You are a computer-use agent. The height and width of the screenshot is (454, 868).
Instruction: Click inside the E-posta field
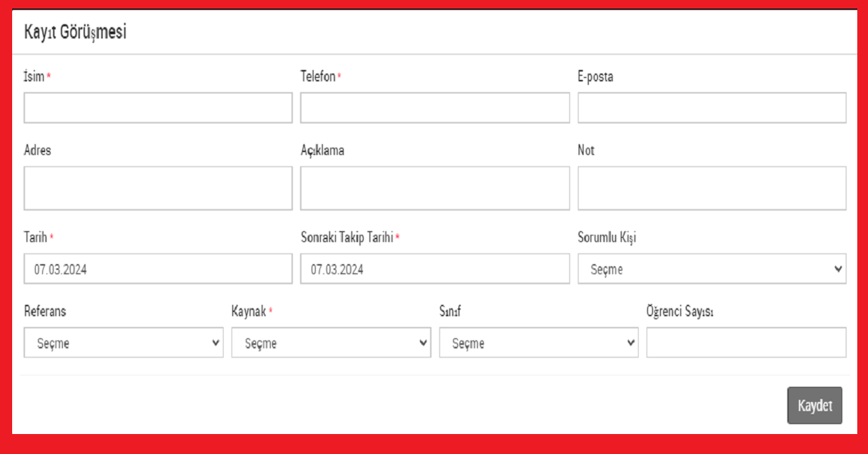pos(712,108)
